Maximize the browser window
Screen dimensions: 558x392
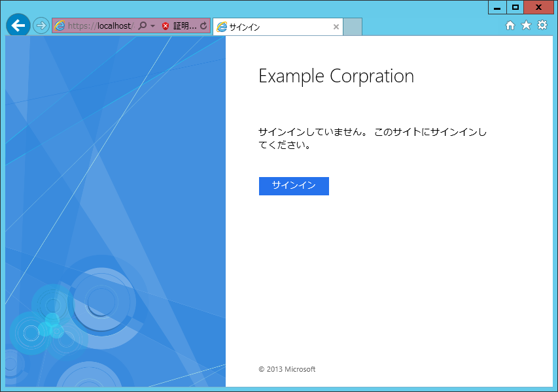pos(515,7)
